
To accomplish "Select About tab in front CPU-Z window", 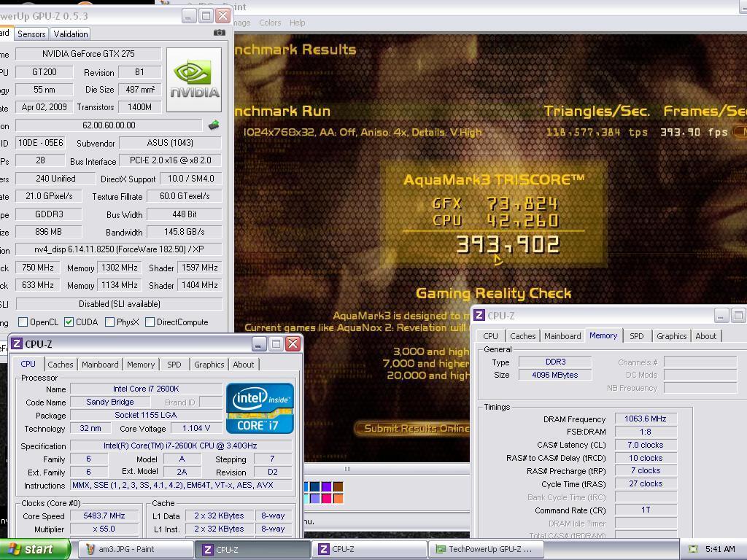I will tap(244, 365).
